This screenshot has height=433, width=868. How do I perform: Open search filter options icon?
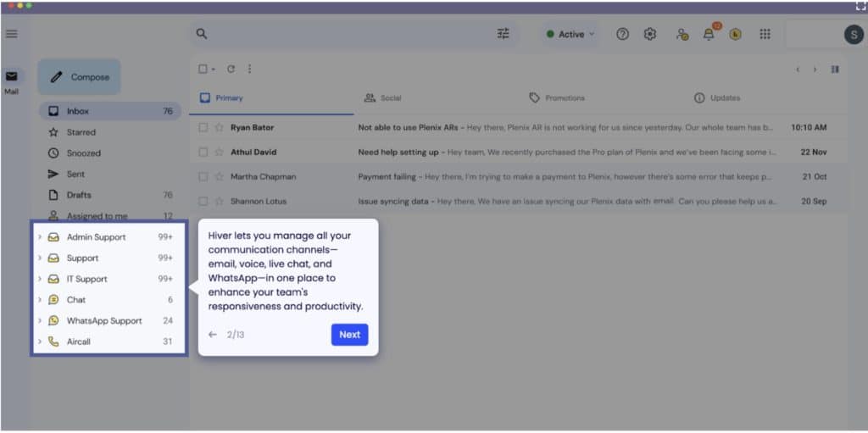click(x=503, y=34)
